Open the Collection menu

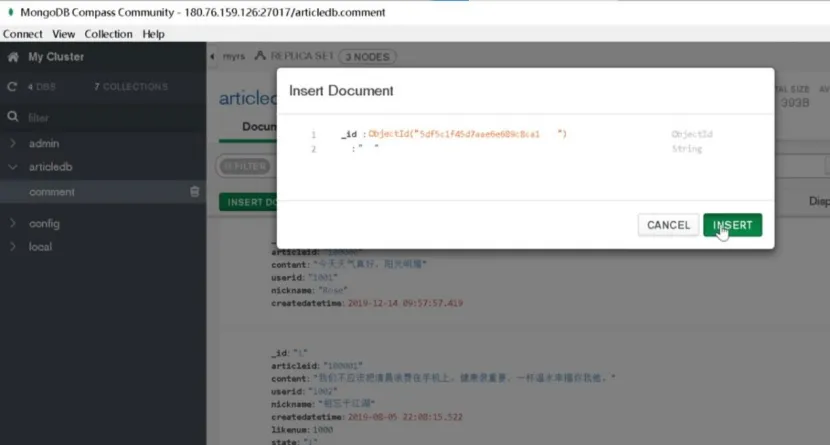click(x=109, y=34)
